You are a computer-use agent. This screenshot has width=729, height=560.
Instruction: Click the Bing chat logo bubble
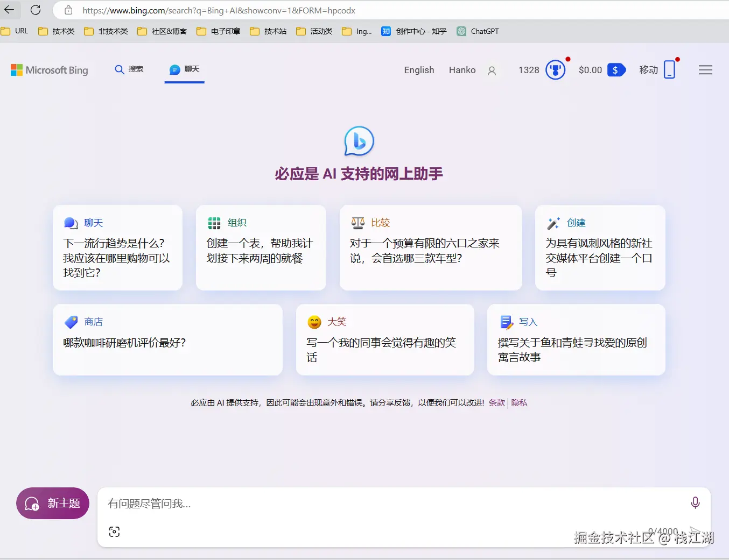pyautogui.click(x=359, y=141)
